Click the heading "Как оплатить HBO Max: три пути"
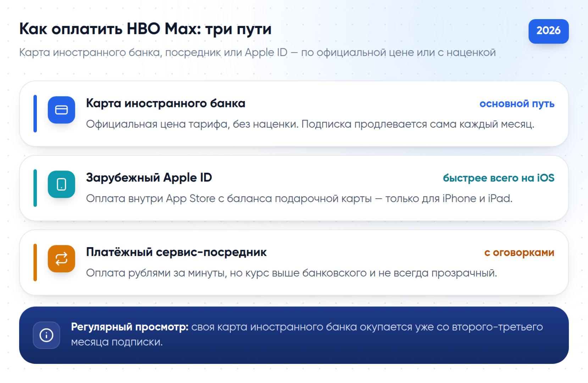Image resolution: width=588 pixels, height=383 pixels. pyautogui.click(x=145, y=29)
